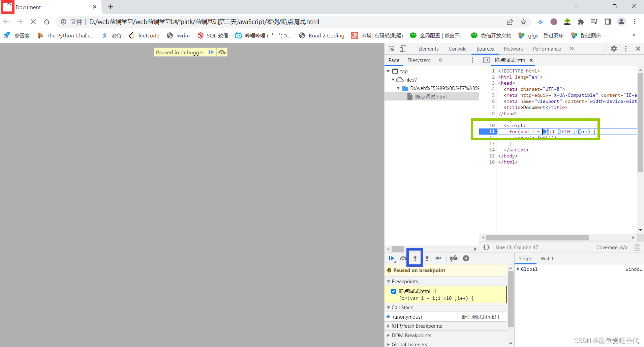Screen dimensions: 644x347
Task: Pretty print the source file
Action: tap(486, 247)
